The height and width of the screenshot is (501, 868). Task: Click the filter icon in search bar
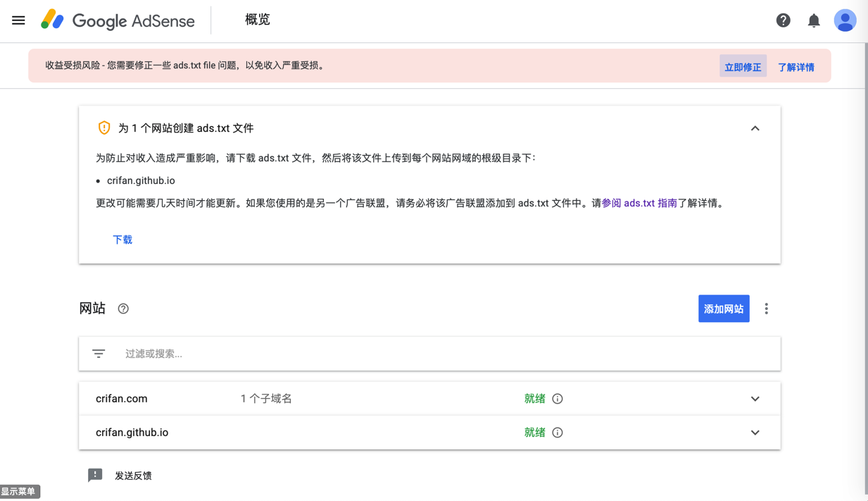tap(99, 354)
